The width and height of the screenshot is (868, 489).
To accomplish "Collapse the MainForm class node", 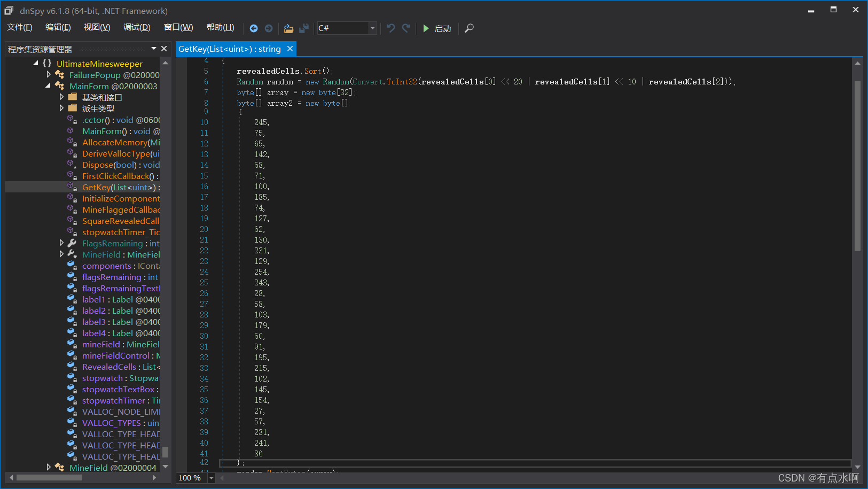I will pos(49,86).
